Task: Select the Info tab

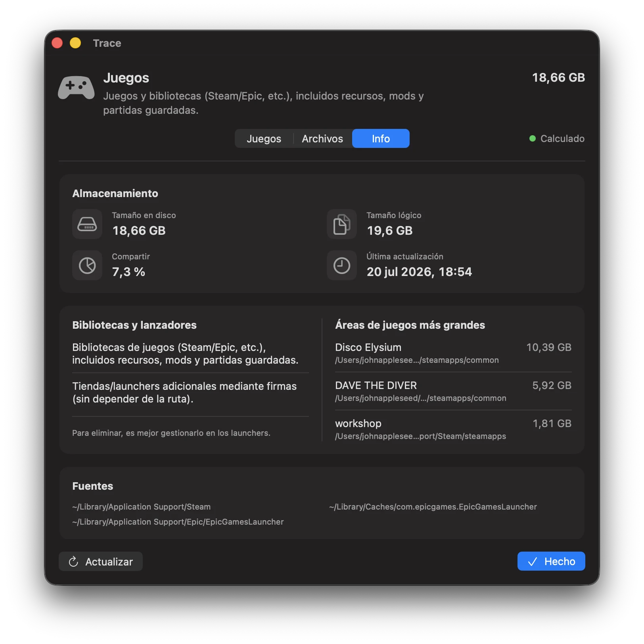Action: [x=381, y=138]
